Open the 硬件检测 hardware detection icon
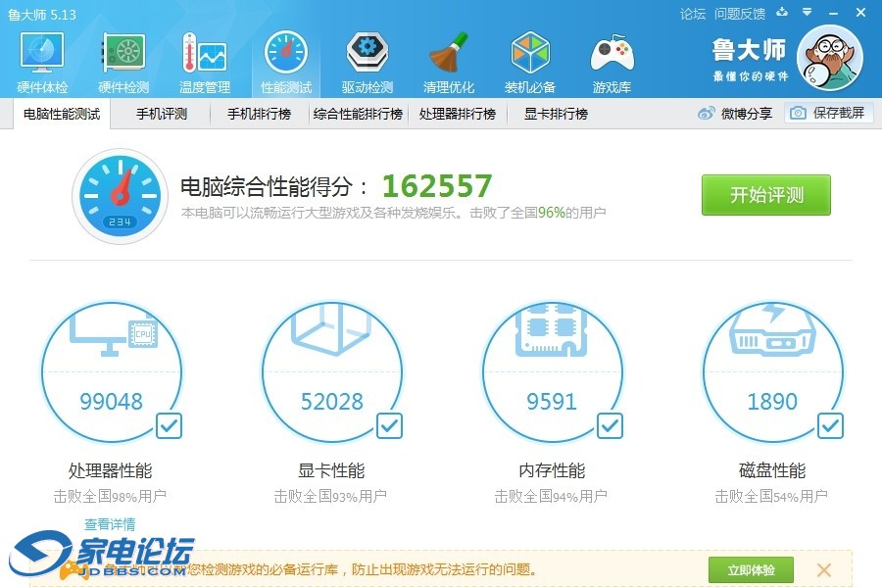The image size is (882, 588). (x=123, y=61)
